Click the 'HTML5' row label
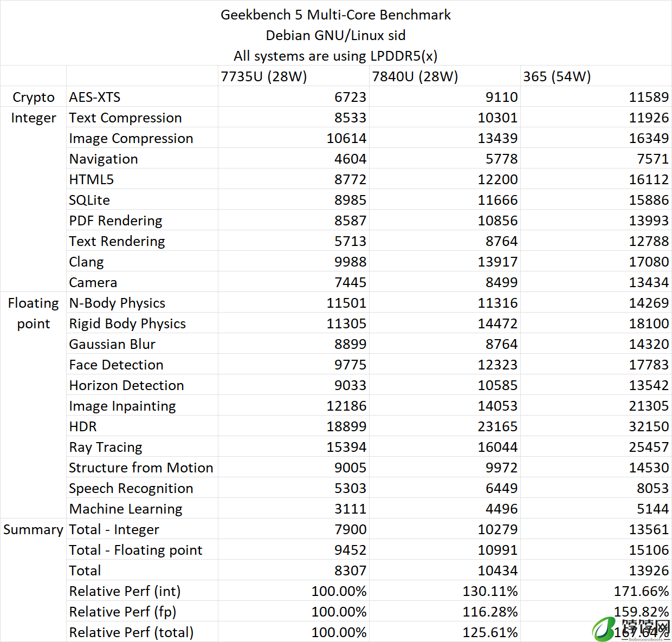 click(x=92, y=179)
